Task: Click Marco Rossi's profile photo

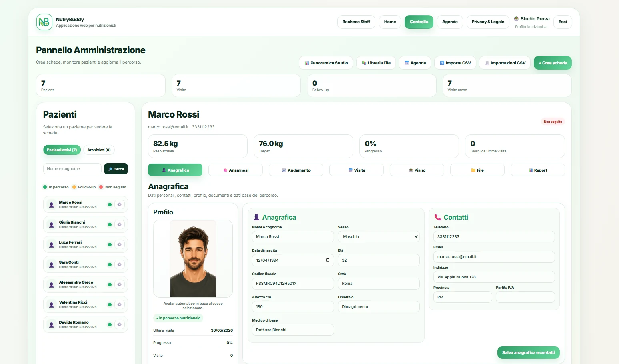Action: [193, 258]
